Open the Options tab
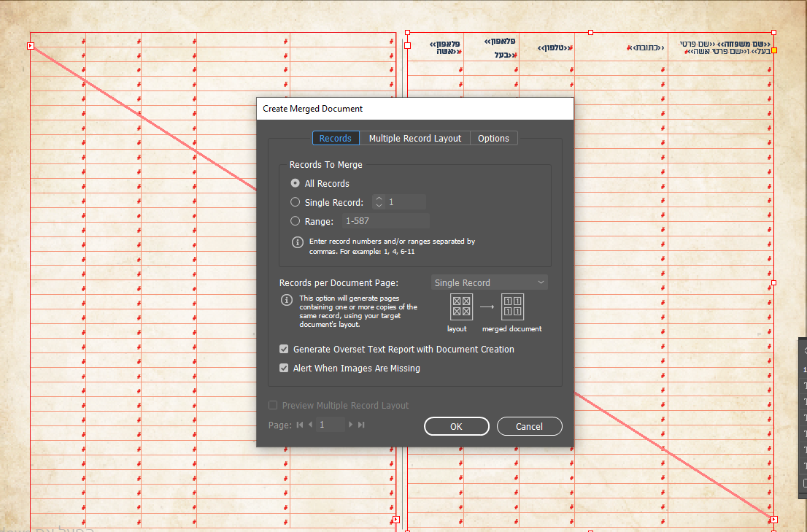 tap(493, 139)
